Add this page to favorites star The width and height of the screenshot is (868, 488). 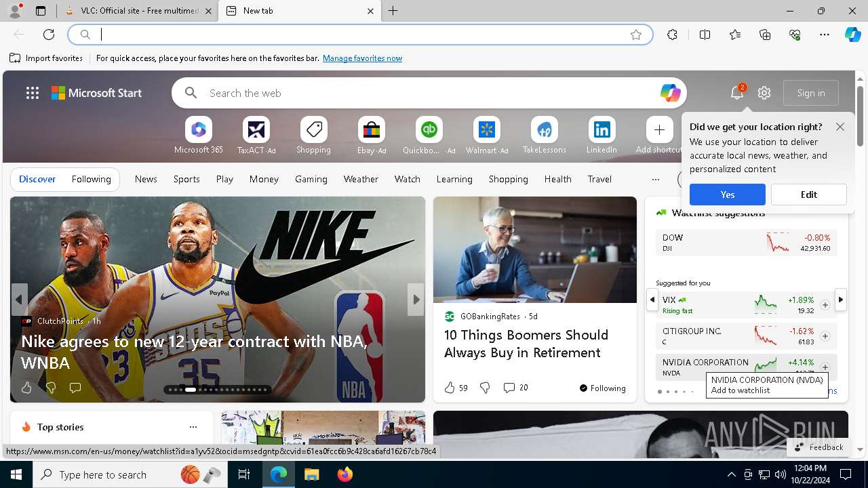tap(636, 35)
